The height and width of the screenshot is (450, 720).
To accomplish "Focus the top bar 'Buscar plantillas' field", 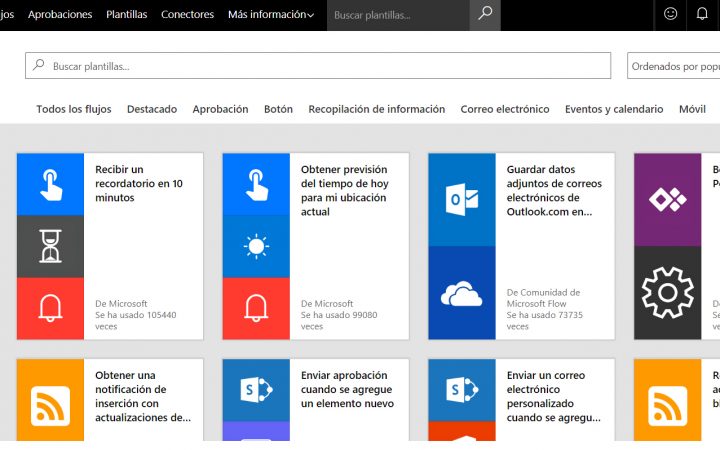I will point(398,15).
